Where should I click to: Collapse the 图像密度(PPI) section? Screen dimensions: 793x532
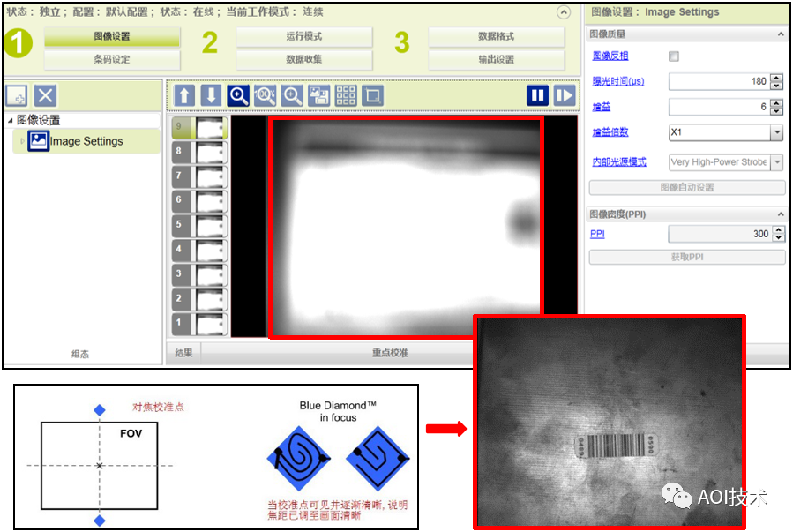coord(781,214)
